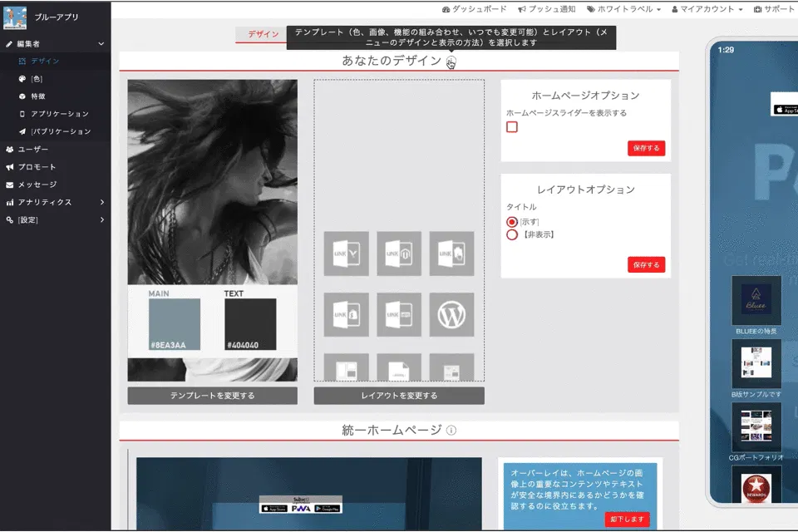The height and width of the screenshot is (532, 798).
Task: Select the [示す] title radio button
Action: [x=512, y=222]
